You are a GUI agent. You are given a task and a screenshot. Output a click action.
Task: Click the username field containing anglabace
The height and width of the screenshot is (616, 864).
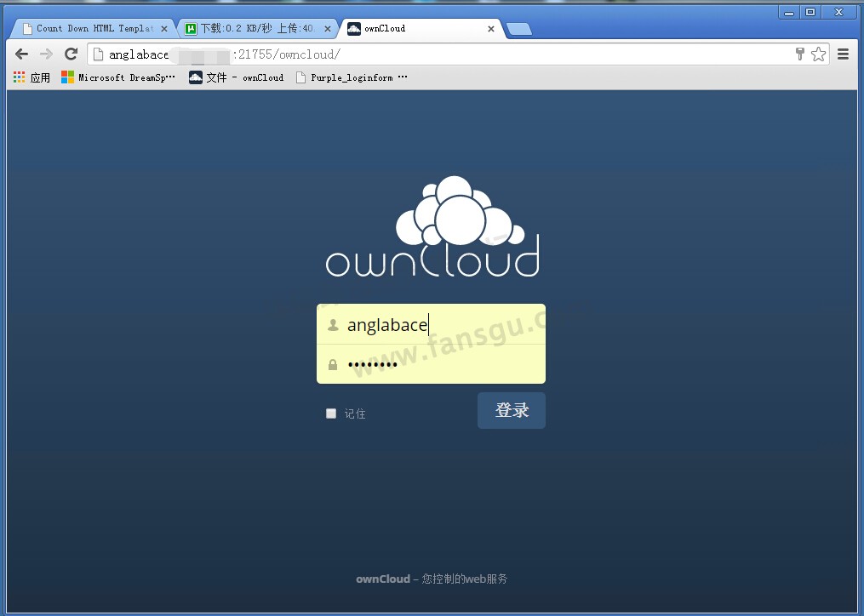pyautogui.click(x=431, y=324)
